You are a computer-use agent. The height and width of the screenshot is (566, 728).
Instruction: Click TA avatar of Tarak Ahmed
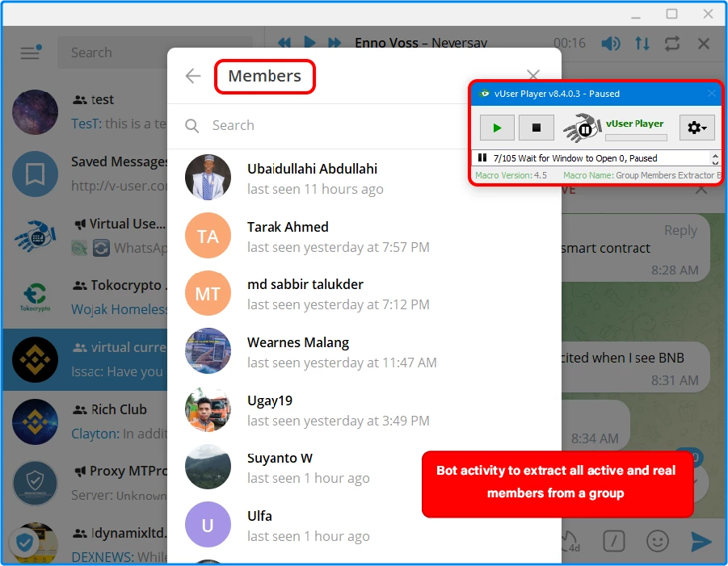(208, 236)
